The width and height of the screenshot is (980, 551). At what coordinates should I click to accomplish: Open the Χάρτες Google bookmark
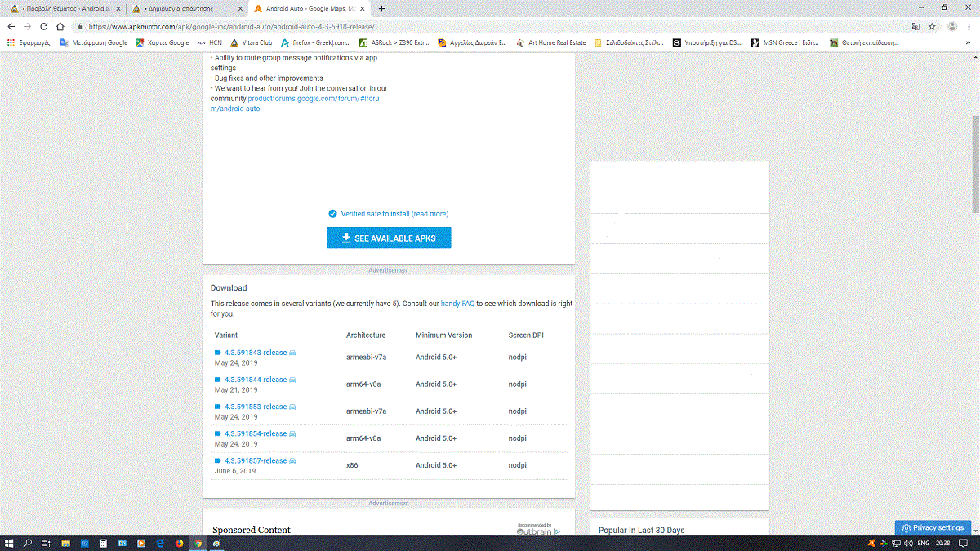pyautogui.click(x=163, y=42)
